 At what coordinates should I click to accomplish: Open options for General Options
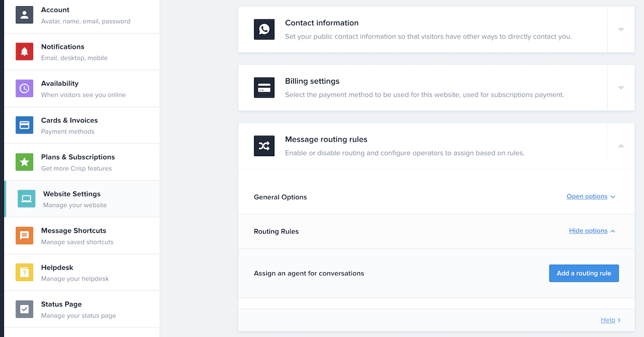(x=591, y=196)
